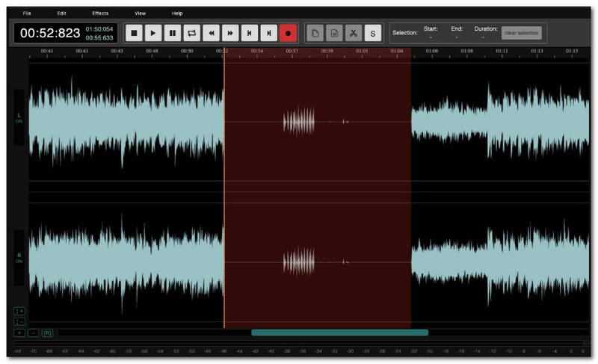Click the 00:41 mark on the time ruler

tap(47, 51)
